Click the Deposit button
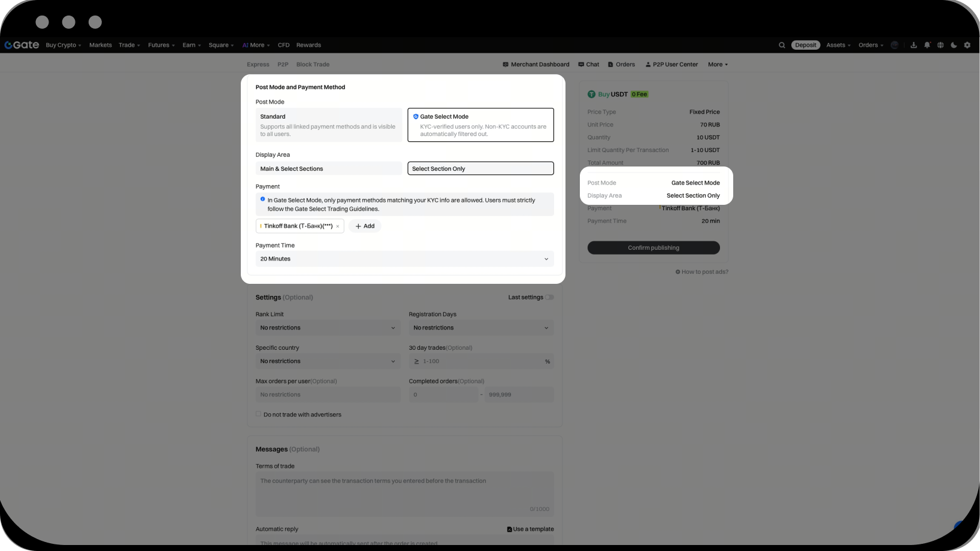 (x=806, y=45)
